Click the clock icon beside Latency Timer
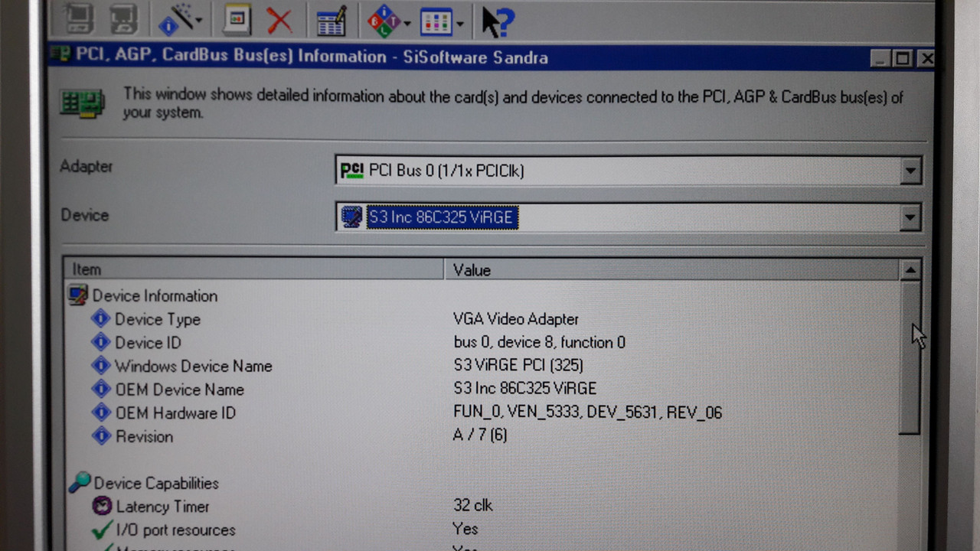Viewport: 980px width, 551px height. click(x=101, y=505)
